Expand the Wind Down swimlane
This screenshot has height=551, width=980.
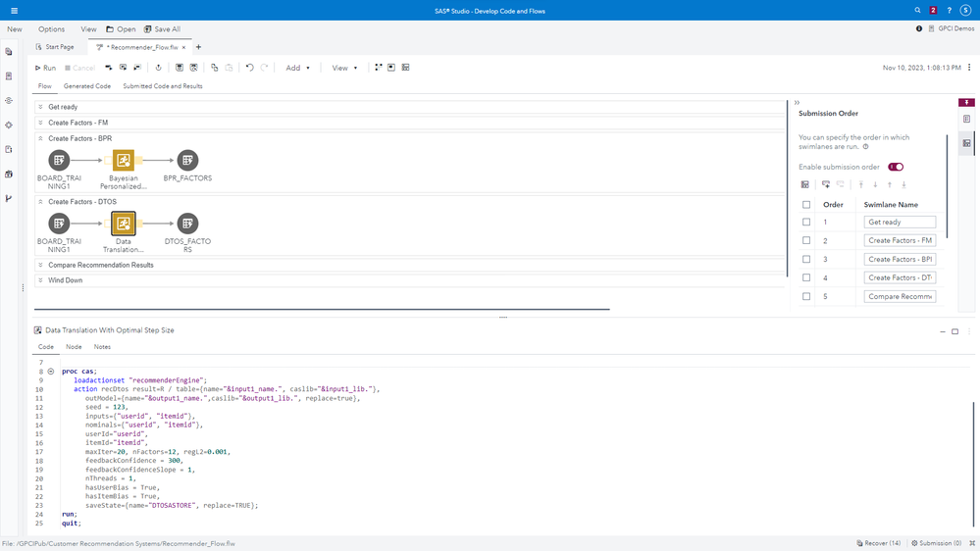coord(40,280)
